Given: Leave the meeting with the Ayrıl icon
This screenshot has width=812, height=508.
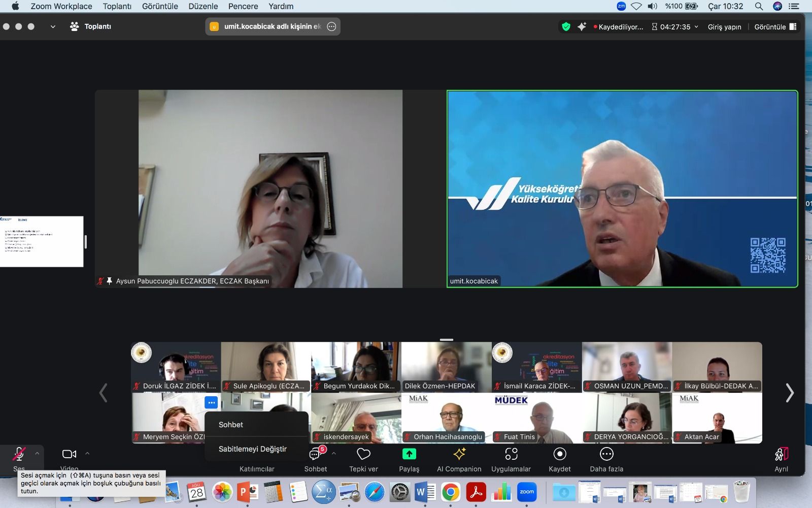Looking at the screenshot, I should (781, 454).
